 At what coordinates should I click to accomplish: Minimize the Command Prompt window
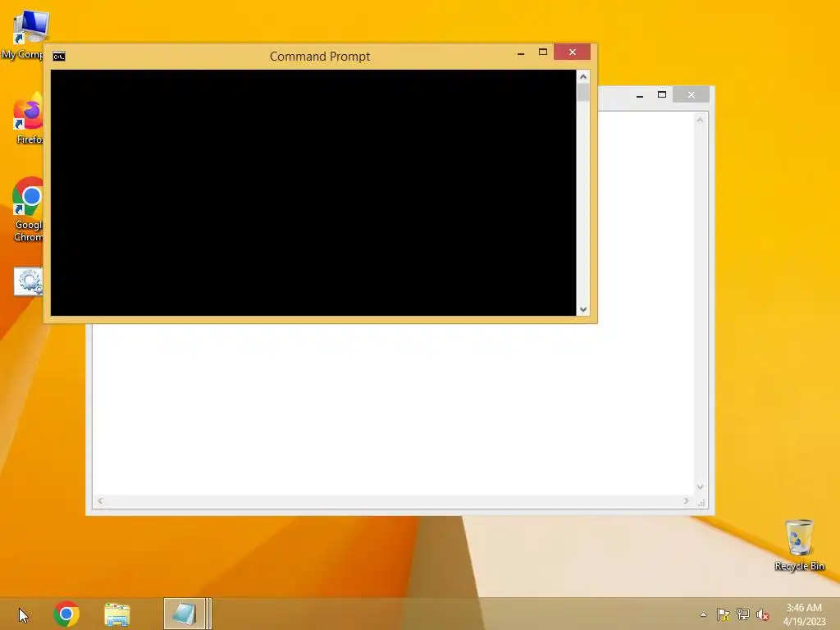click(521, 52)
